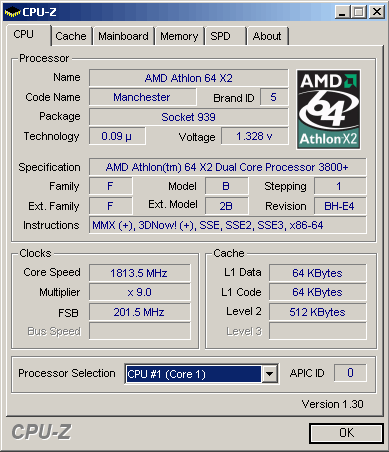Screen dimensions: 389x452
Task: Click the Ext. Model value 2B
Action: coord(227,206)
